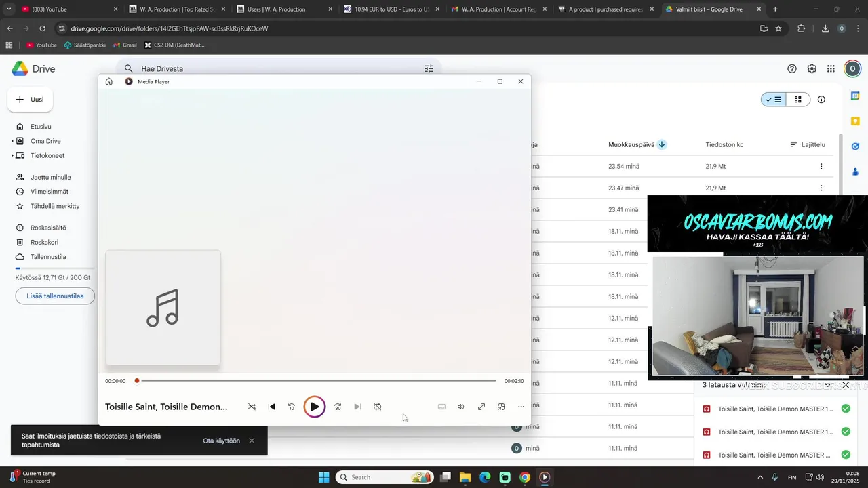Open Etusivu in Drive sidebar

(x=41, y=127)
